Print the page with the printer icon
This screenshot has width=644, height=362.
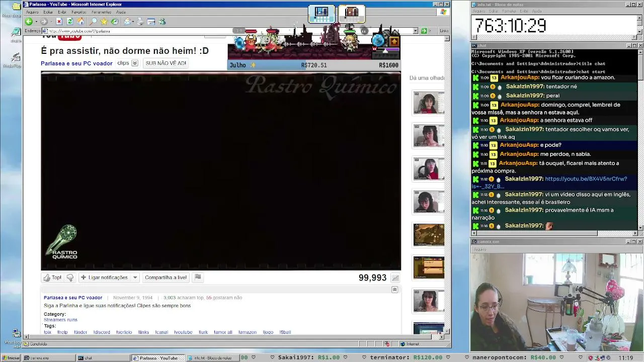[140, 22]
